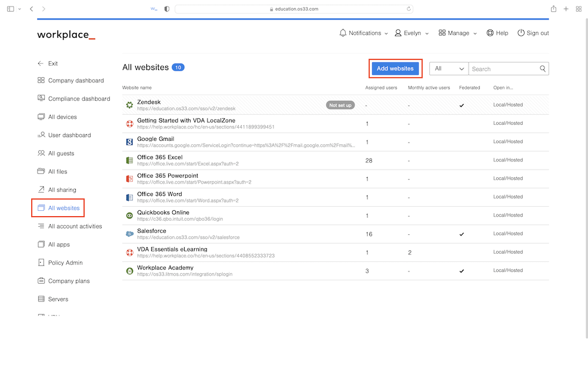Screen dimensions: 588x368
Task: Click the Monthly active users column header
Action: [x=429, y=88]
